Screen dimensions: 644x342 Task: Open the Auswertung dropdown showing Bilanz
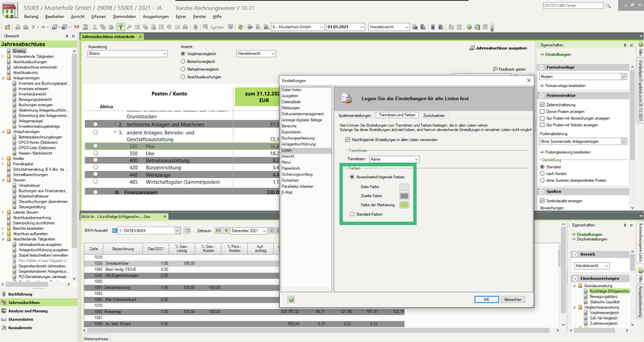coord(128,54)
